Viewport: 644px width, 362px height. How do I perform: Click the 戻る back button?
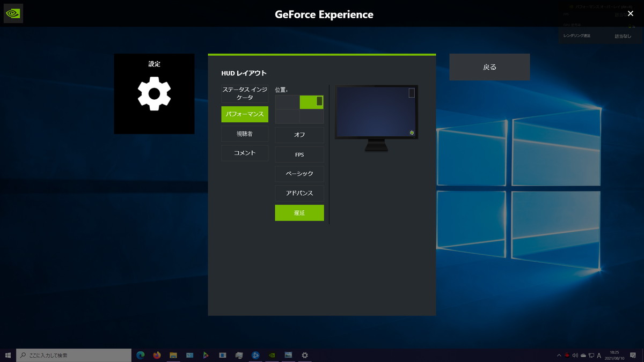(489, 67)
